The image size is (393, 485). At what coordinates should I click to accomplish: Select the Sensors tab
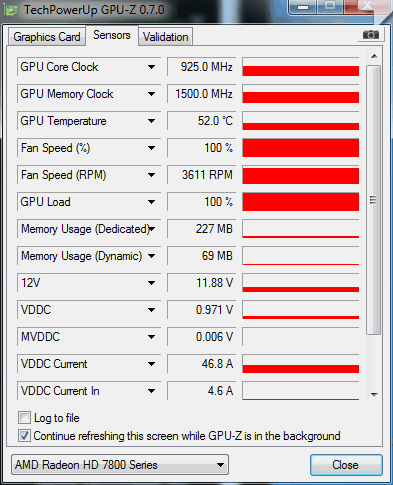(112, 35)
